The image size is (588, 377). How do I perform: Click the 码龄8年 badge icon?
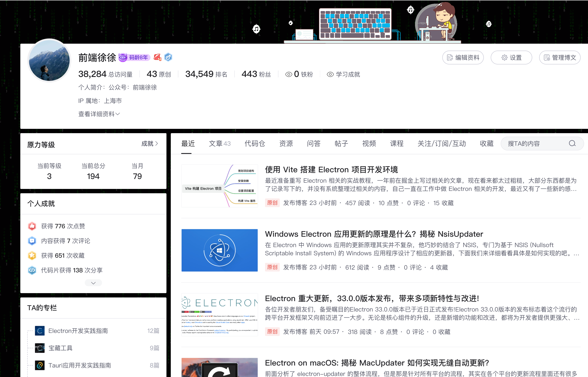(x=134, y=58)
